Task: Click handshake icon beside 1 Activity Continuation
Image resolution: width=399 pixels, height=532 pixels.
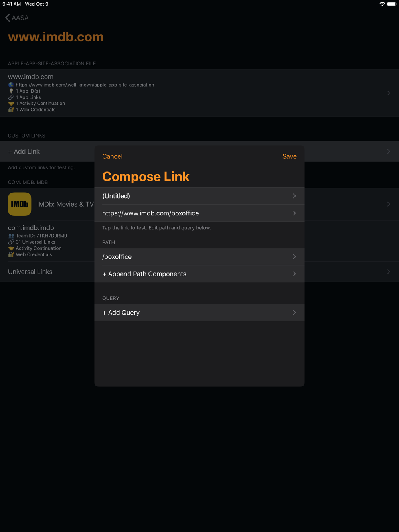Action: point(11,104)
